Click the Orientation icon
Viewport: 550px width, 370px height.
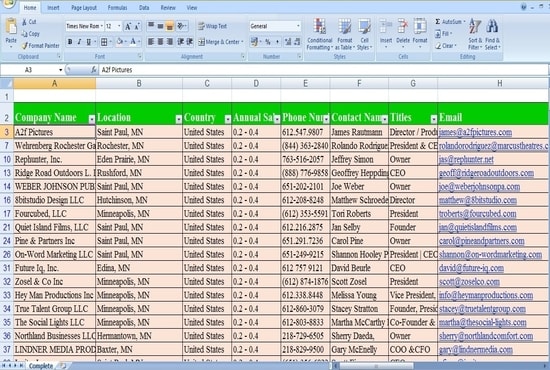181,26
